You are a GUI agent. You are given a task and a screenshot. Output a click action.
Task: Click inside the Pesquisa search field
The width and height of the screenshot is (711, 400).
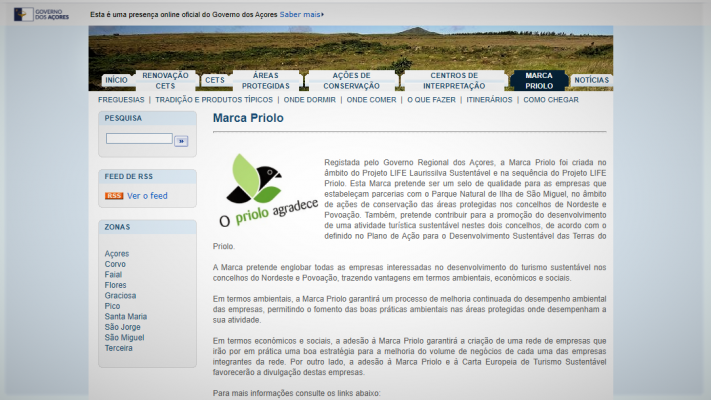click(x=139, y=139)
